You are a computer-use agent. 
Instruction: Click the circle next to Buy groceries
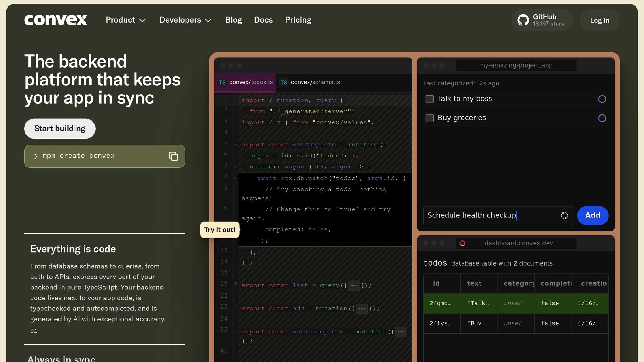[602, 118]
